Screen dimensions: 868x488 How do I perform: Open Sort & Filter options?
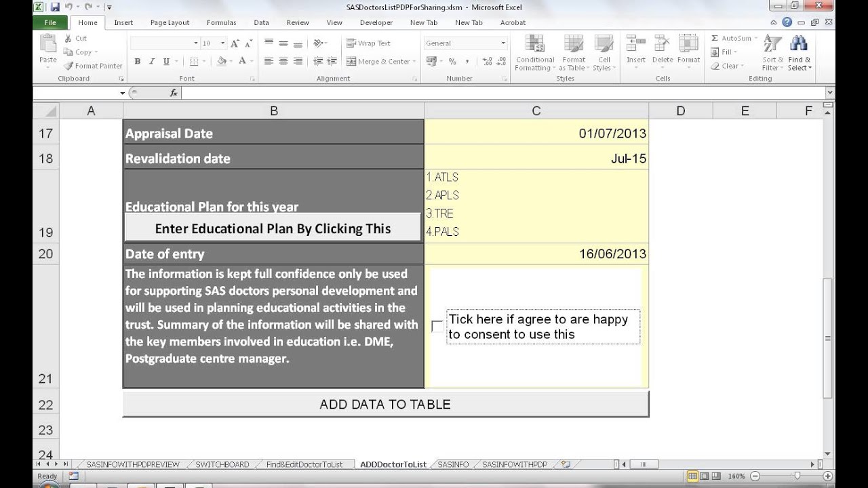(x=772, y=53)
